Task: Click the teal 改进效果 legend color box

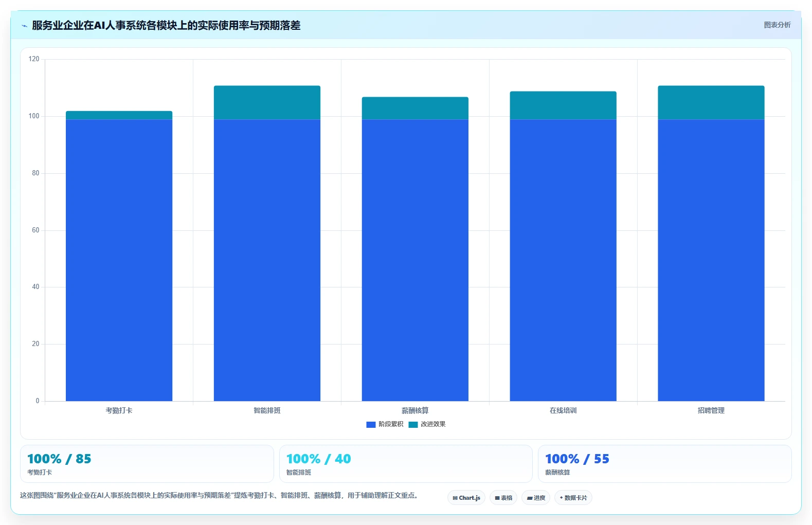Action: point(413,425)
